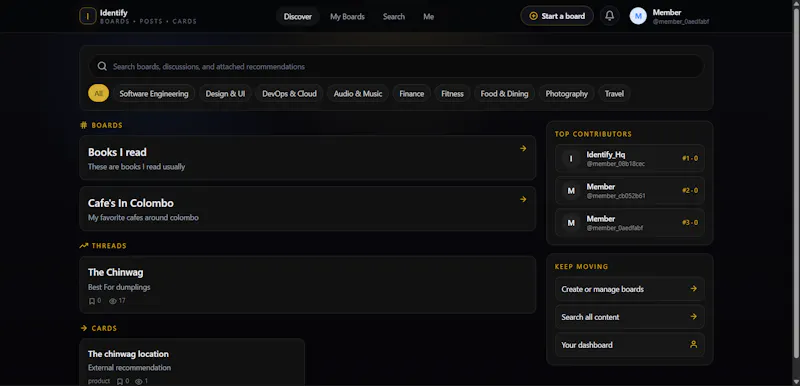Click The chinwag location card bookmark icon
The image size is (800, 386).
pyautogui.click(x=120, y=381)
